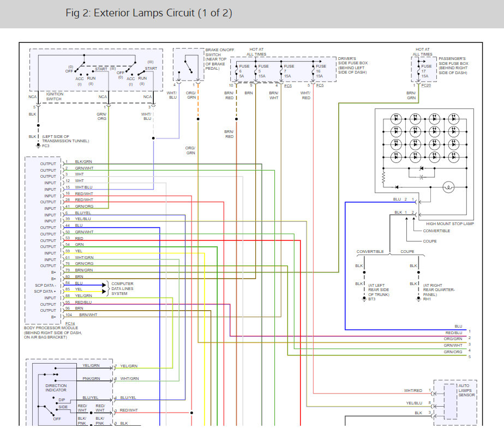The width and height of the screenshot is (504, 447).
Task: Click the 'AUTO LAMPS SENSOR' label
Action: (x=466, y=390)
